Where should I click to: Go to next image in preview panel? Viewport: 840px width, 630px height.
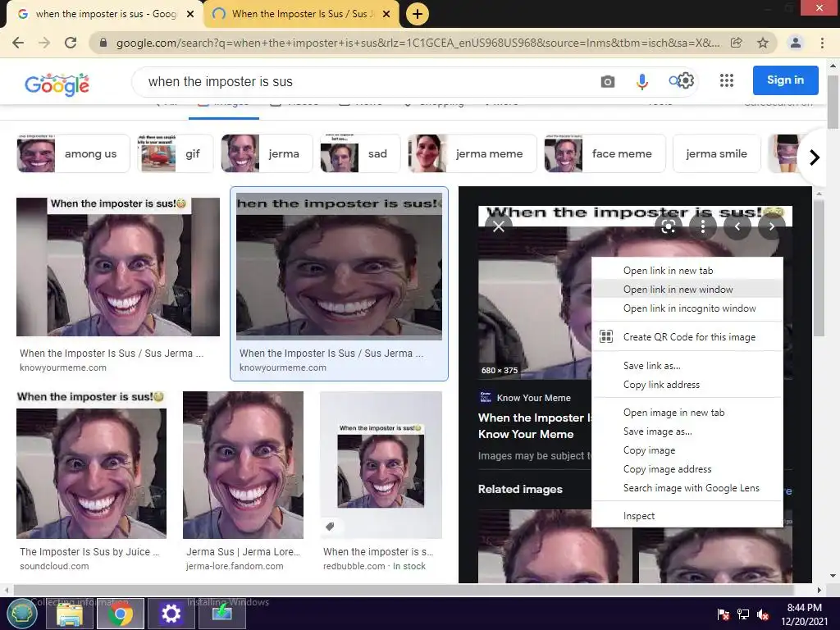pyautogui.click(x=771, y=226)
